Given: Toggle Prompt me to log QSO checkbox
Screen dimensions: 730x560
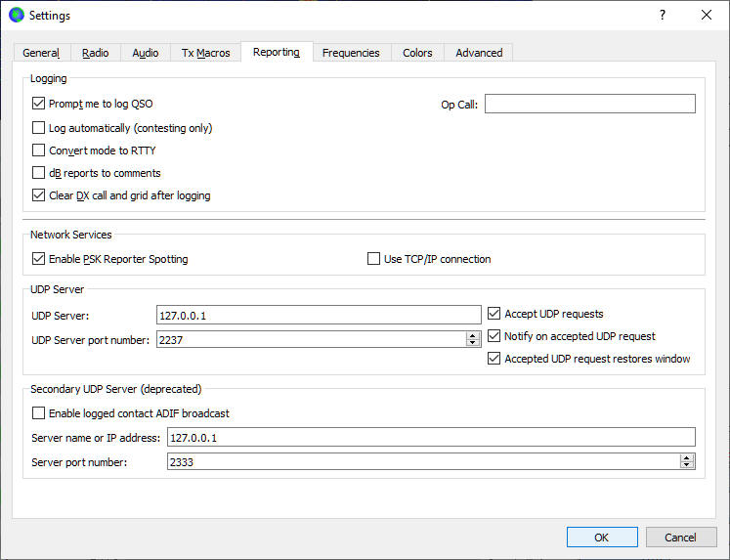Looking at the screenshot, I should coord(39,104).
